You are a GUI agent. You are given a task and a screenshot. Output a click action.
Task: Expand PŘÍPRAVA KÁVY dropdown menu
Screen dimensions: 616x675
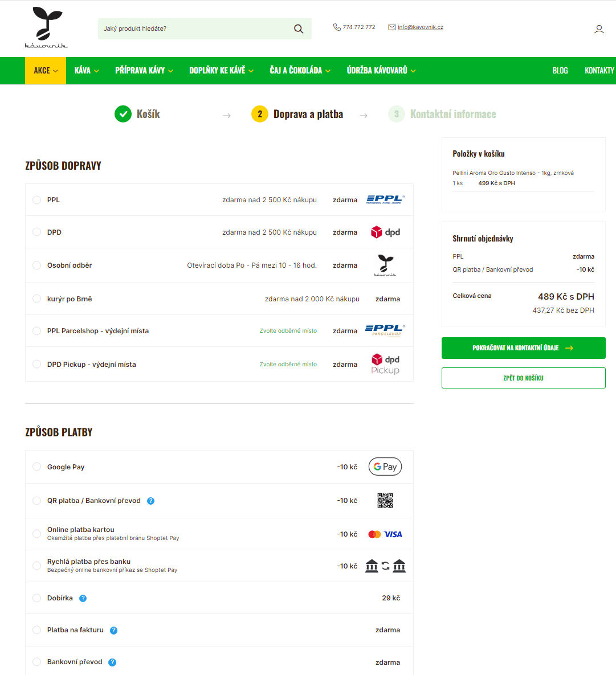[144, 71]
